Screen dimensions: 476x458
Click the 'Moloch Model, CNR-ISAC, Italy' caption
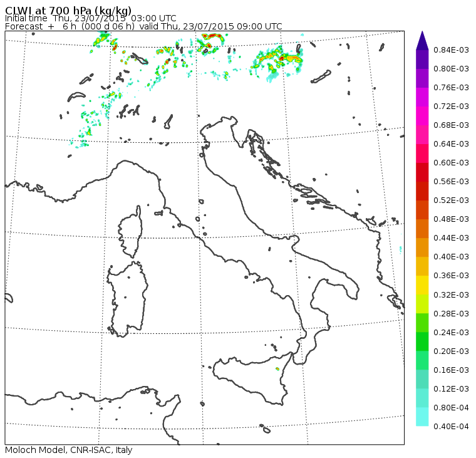[x=69, y=450]
